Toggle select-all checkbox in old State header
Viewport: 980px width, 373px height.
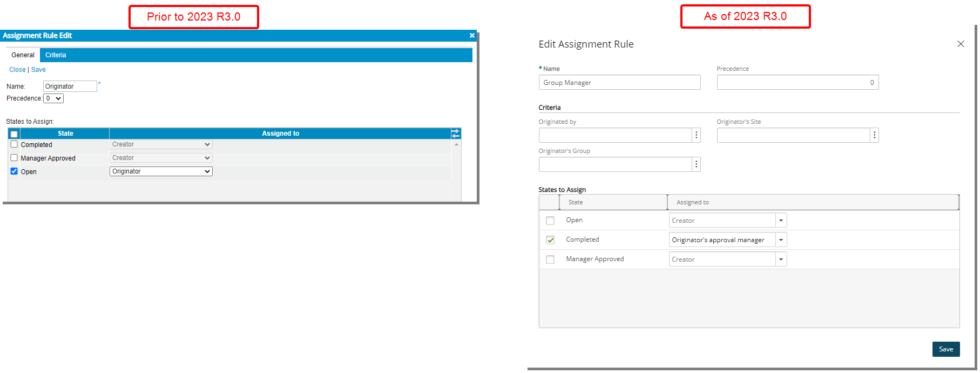[14, 134]
